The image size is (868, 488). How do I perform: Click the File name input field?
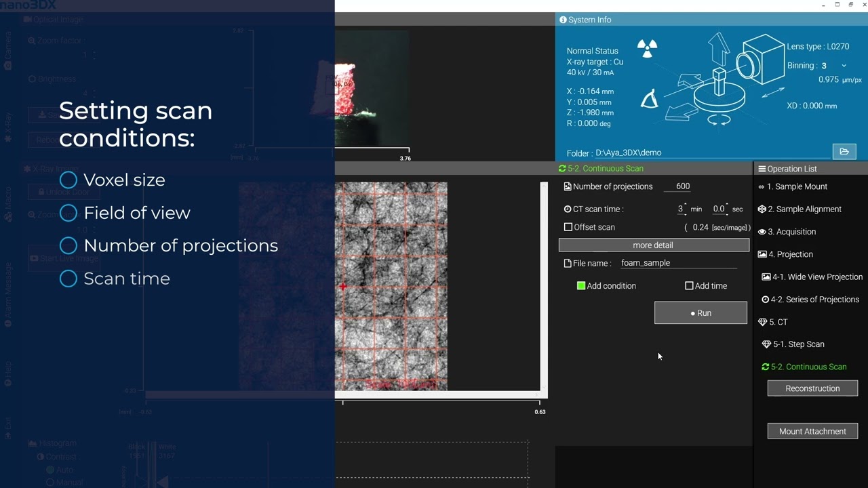coord(679,263)
